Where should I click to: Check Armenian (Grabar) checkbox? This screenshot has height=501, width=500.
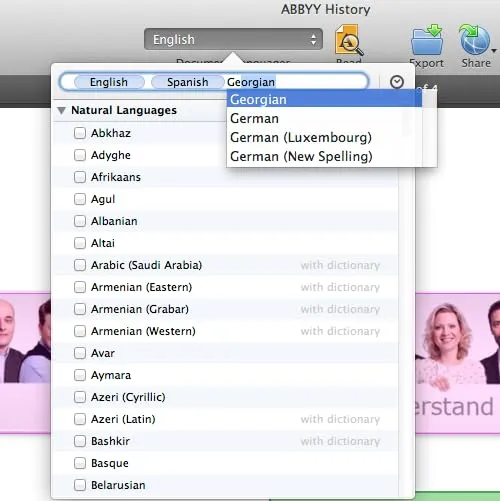(x=80, y=309)
